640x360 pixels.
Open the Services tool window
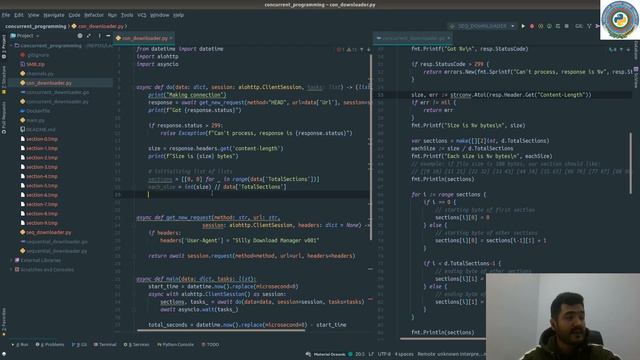pyautogui.click(x=136, y=345)
